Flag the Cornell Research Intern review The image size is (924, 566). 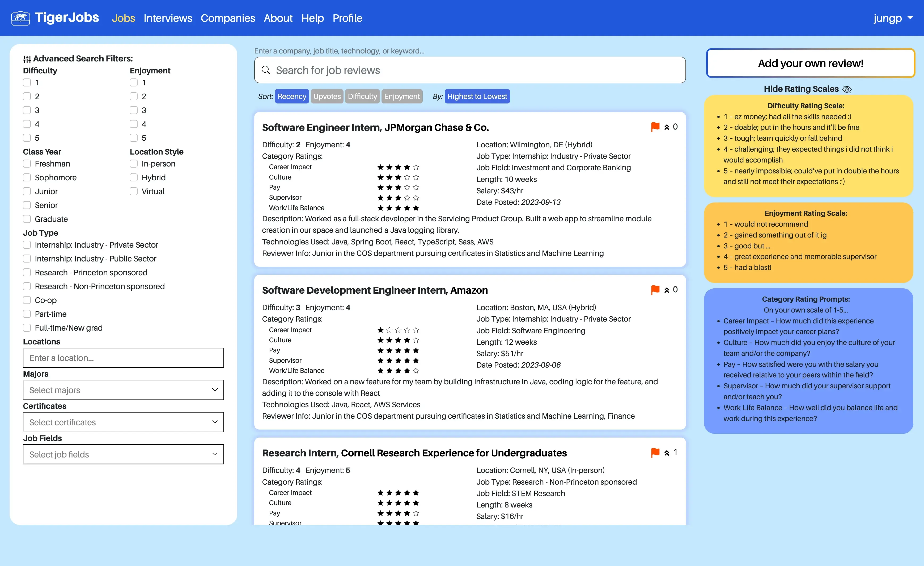655,452
